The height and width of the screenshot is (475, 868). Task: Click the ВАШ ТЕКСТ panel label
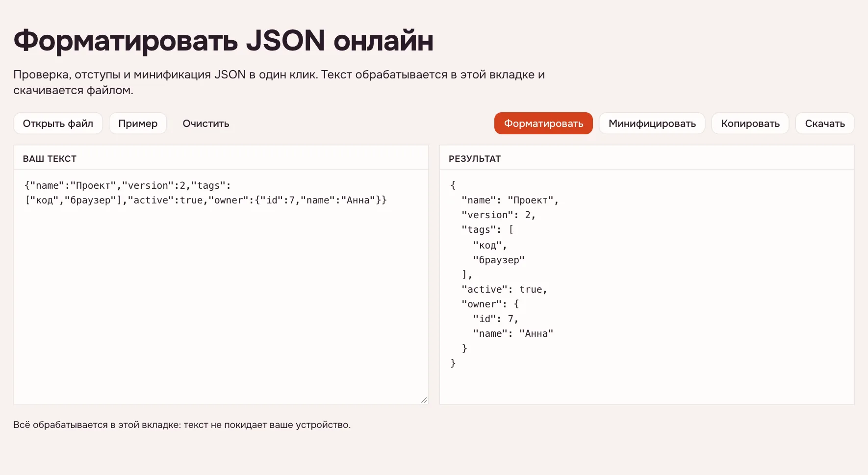coord(50,159)
